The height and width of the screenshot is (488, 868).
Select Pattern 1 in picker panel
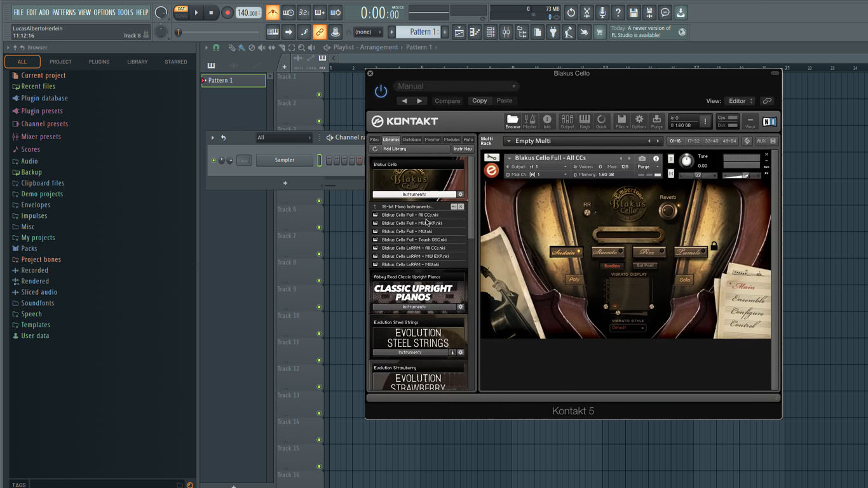tap(234, 80)
